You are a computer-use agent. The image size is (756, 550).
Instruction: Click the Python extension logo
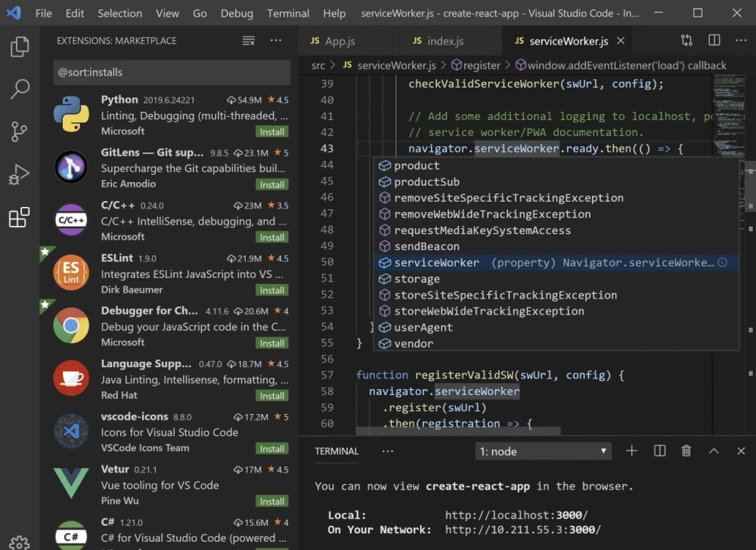tap(71, 114)
